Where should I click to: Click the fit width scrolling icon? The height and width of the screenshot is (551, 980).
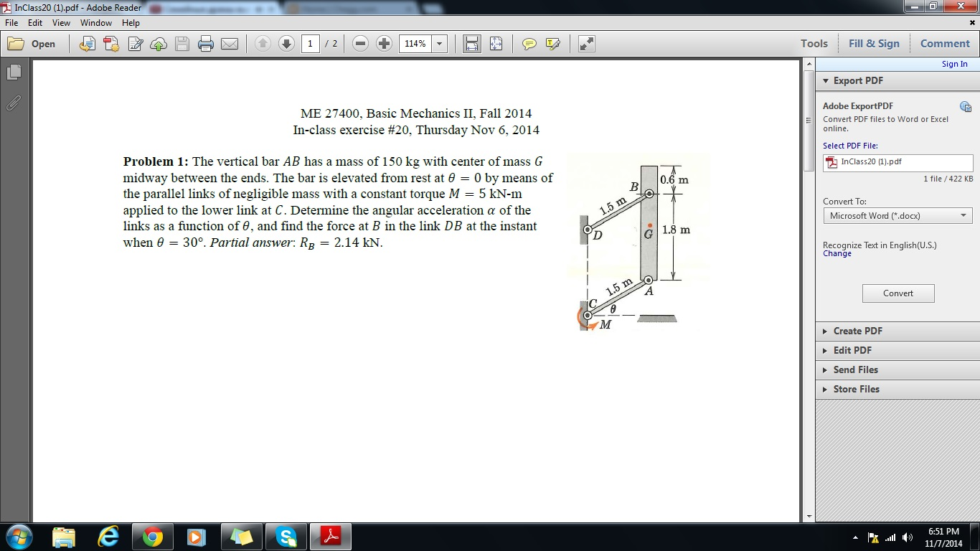[x=472, y=44]
